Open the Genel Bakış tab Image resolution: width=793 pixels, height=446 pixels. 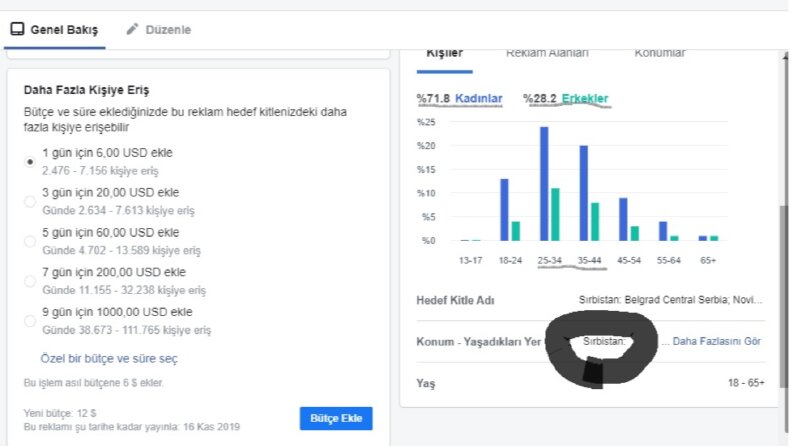coord(55,29)
